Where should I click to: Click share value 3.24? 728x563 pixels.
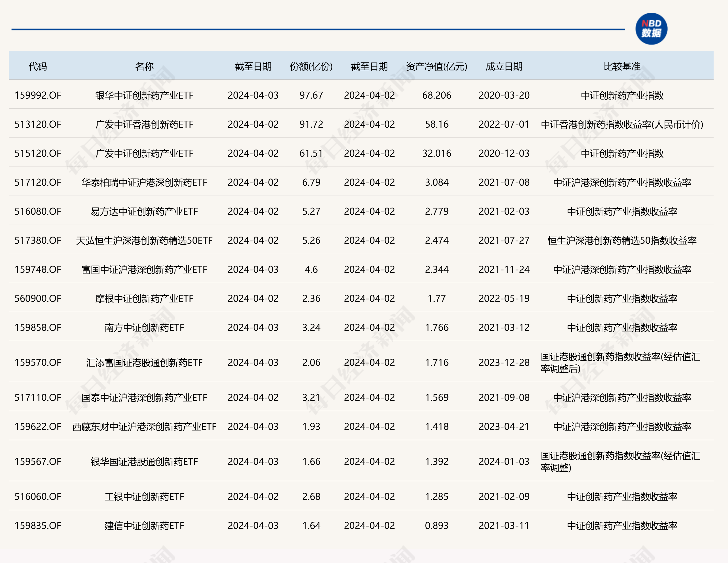tap(311, 328)
